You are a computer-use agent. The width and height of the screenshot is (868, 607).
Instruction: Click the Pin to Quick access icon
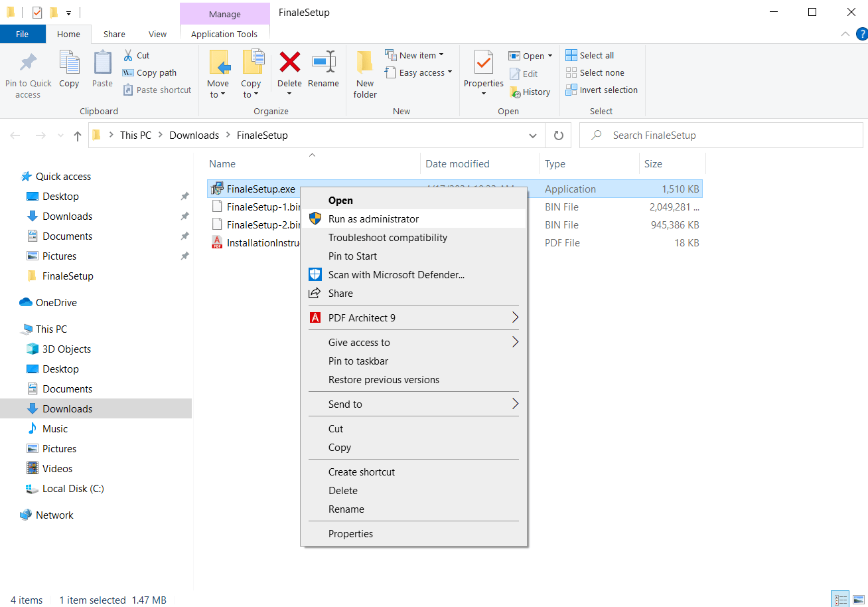tap(27, 69)
